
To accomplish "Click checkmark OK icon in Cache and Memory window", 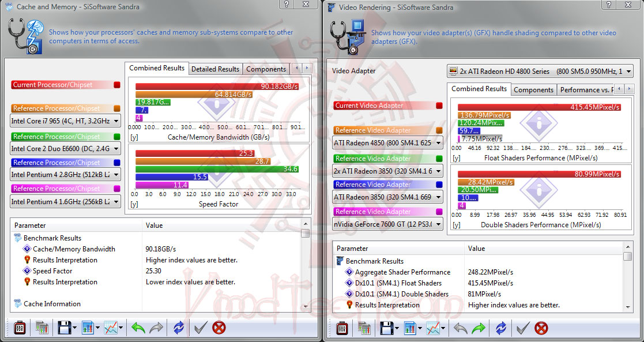I will 201,328.
